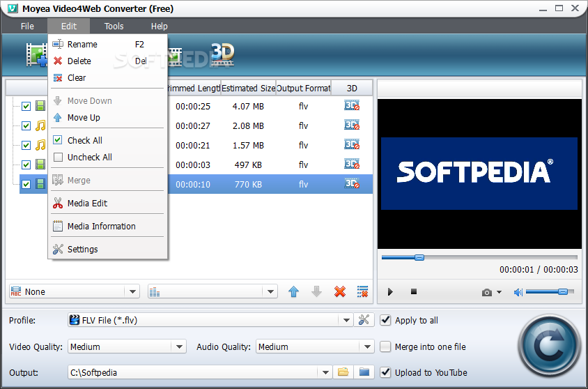Open snapshot options arrow next to camera
This screenshot has height=389, width=588.
pos(499,292)
